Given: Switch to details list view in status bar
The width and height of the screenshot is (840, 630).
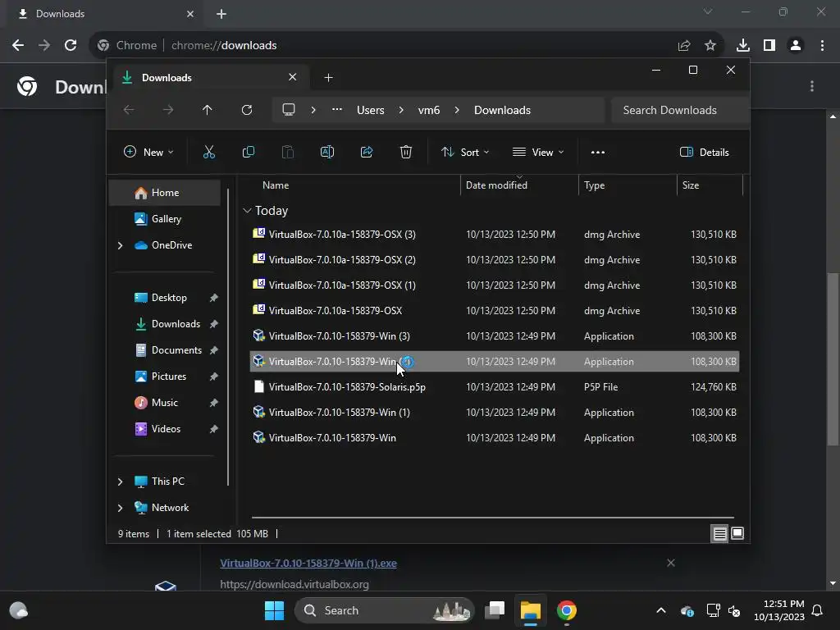Looking at the screenshot, I should (719, 533).
